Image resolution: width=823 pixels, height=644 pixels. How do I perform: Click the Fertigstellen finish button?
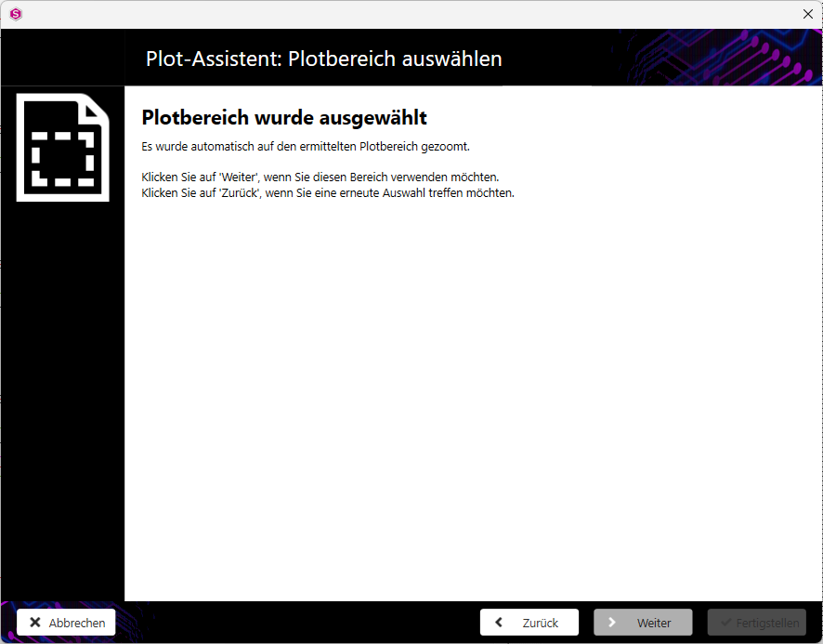coord(757,623)
